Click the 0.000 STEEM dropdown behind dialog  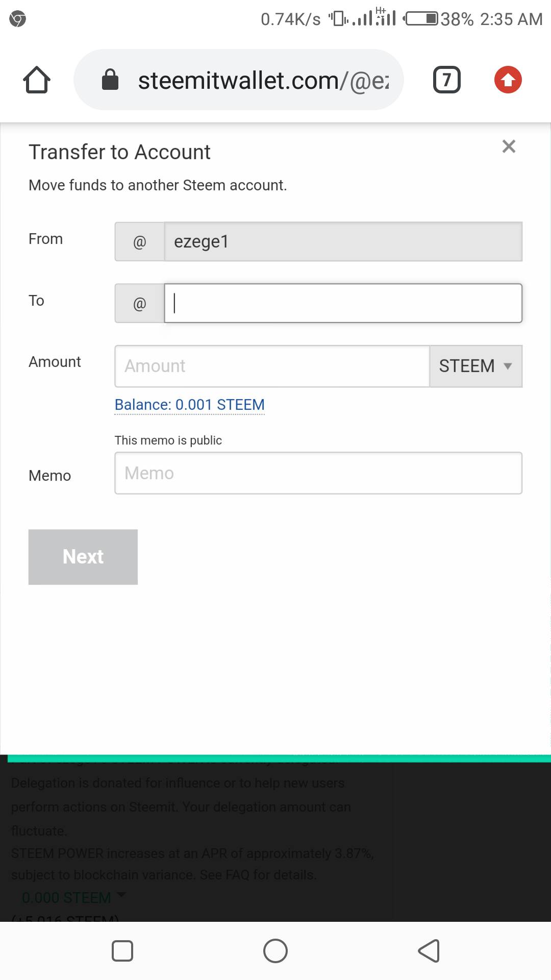point(73,897)
